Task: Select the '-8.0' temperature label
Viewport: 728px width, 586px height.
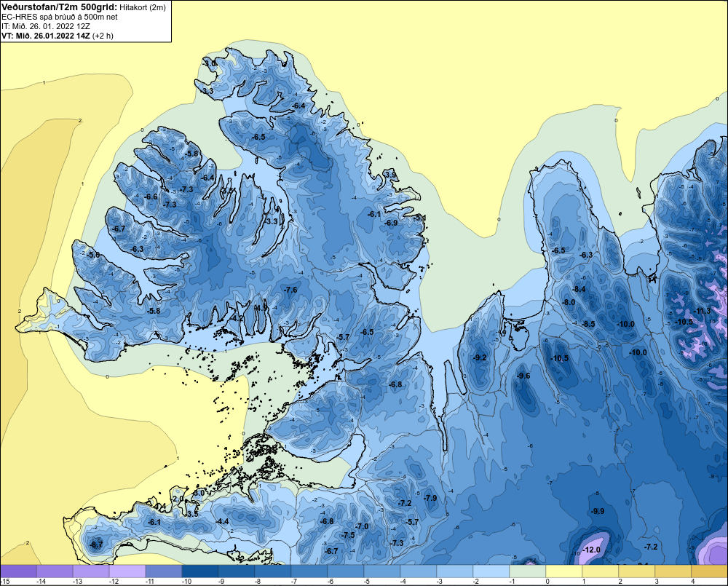Action: click(x=569, y=302)
